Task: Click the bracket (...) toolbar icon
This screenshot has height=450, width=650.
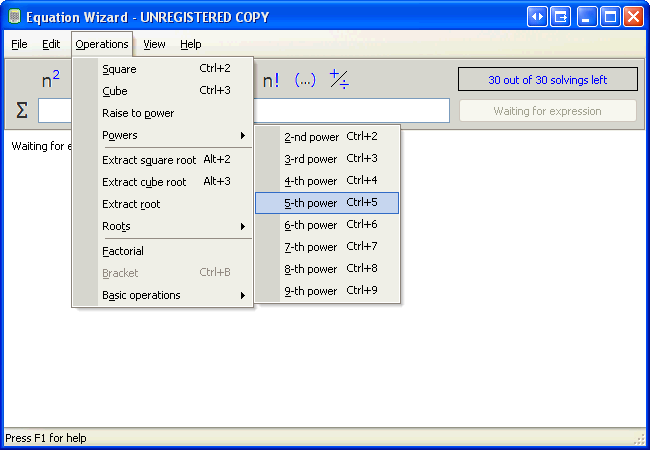Action: (305, 80)
